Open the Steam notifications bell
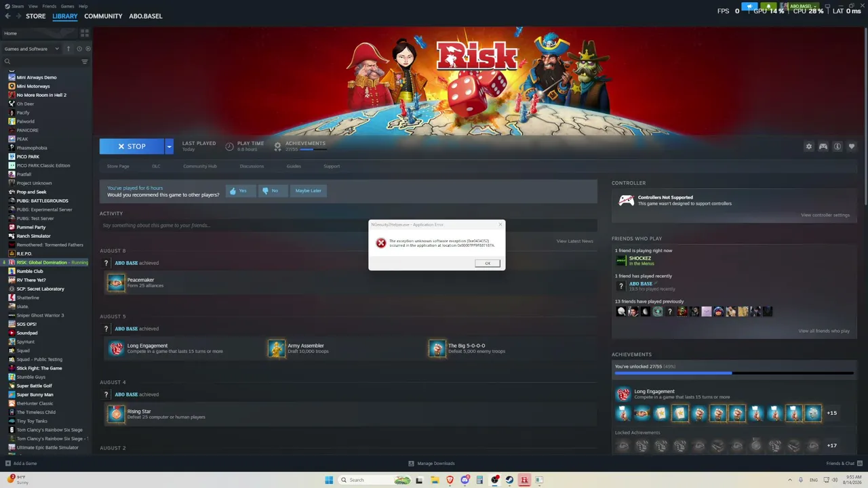 (x=768, y=6)
